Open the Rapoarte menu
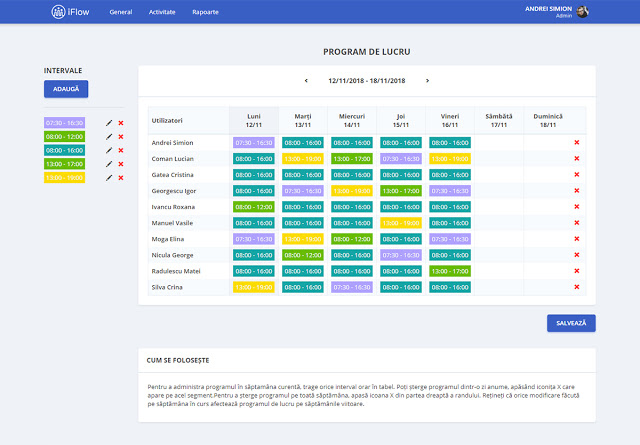The width and height of the screenshot is (640, 445). (205, 12)
